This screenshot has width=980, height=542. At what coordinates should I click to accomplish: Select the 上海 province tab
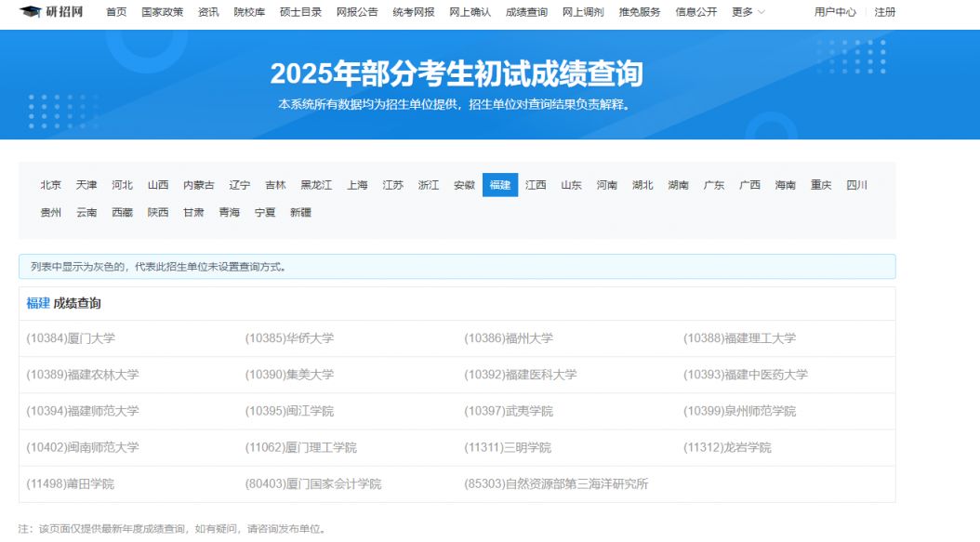pyautogui.click(x=357, y=185)
